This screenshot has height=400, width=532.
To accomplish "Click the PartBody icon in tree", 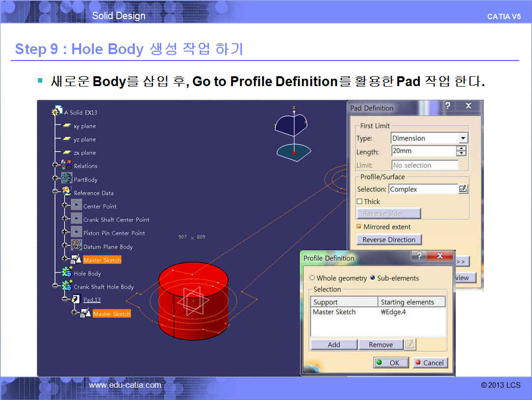I will click(66, 180).
